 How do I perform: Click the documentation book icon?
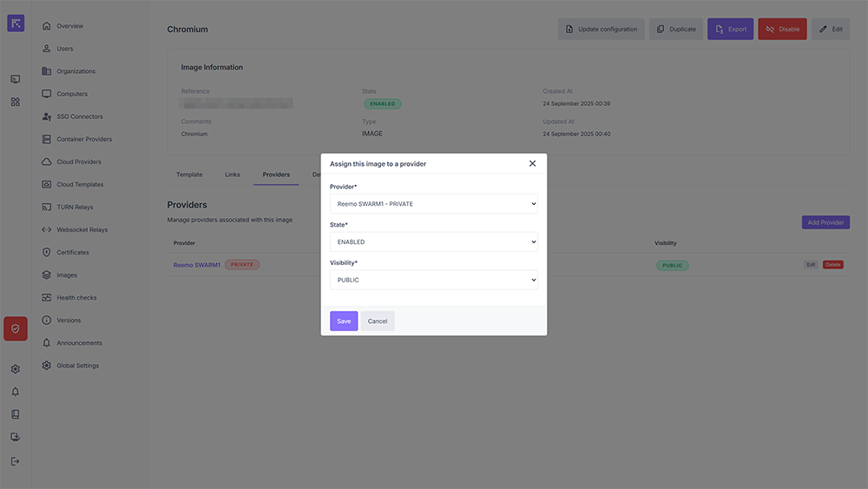point(16,414)
